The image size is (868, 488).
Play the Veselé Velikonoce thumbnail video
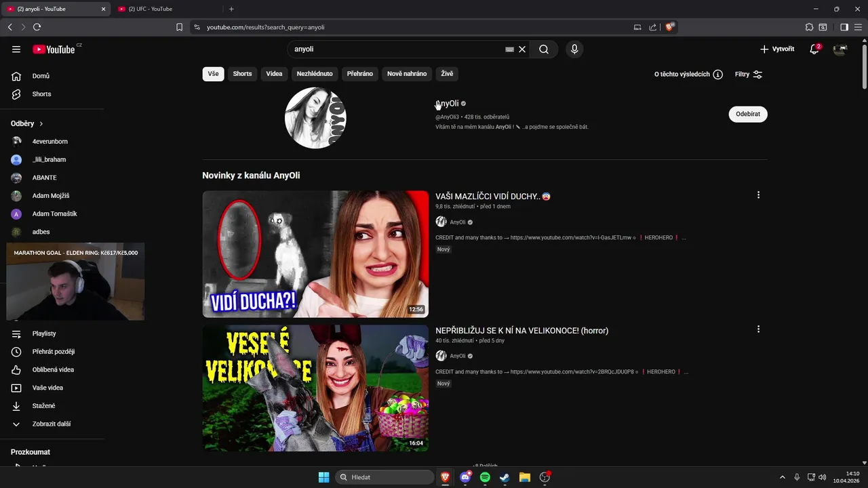[315, 388]
